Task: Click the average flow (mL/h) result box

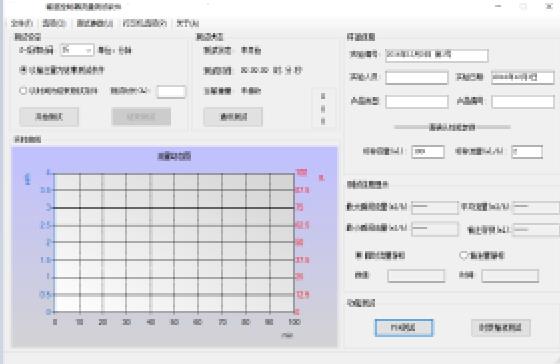Action: click(x=536, y=208)
